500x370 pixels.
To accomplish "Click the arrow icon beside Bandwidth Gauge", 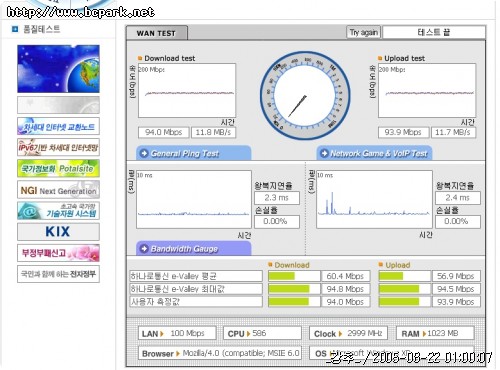I will pyautogui.click(x=144, y=249).
